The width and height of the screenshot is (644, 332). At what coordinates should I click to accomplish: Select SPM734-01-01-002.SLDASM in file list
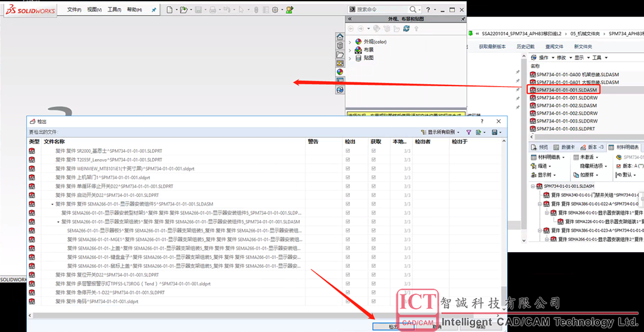pyautogui.click(x=563, y=106)
